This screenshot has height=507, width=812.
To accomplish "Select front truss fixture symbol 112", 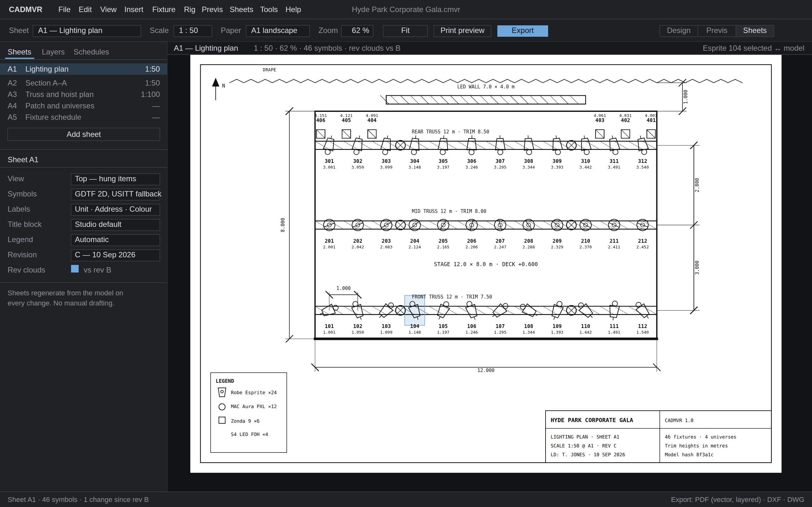I will 642,310.
